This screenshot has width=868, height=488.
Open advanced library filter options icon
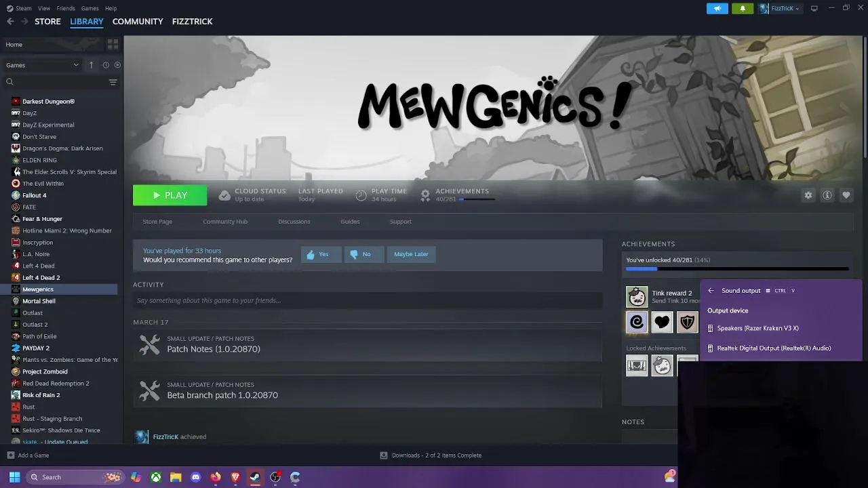pos(113,82)
